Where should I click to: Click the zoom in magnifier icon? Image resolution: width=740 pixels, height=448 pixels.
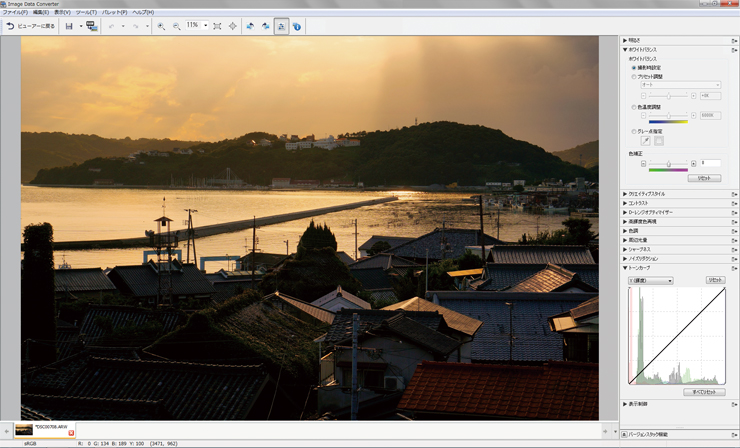point(161,26)
